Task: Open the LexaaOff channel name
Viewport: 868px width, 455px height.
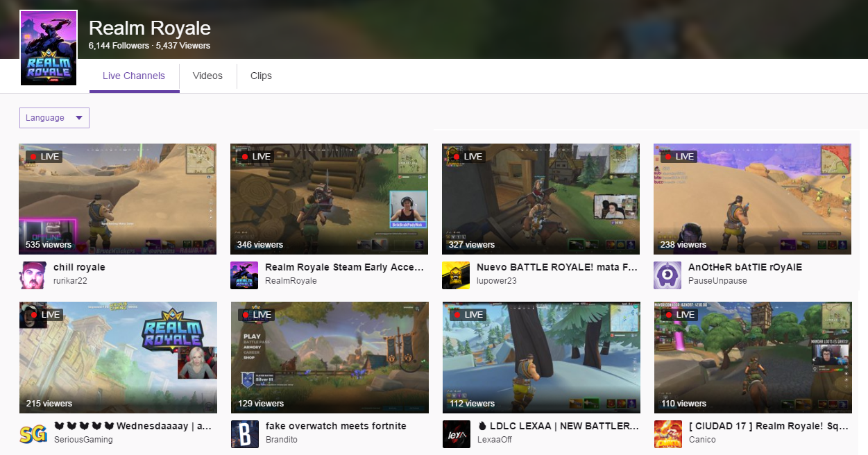Action: tap(495, 440)
